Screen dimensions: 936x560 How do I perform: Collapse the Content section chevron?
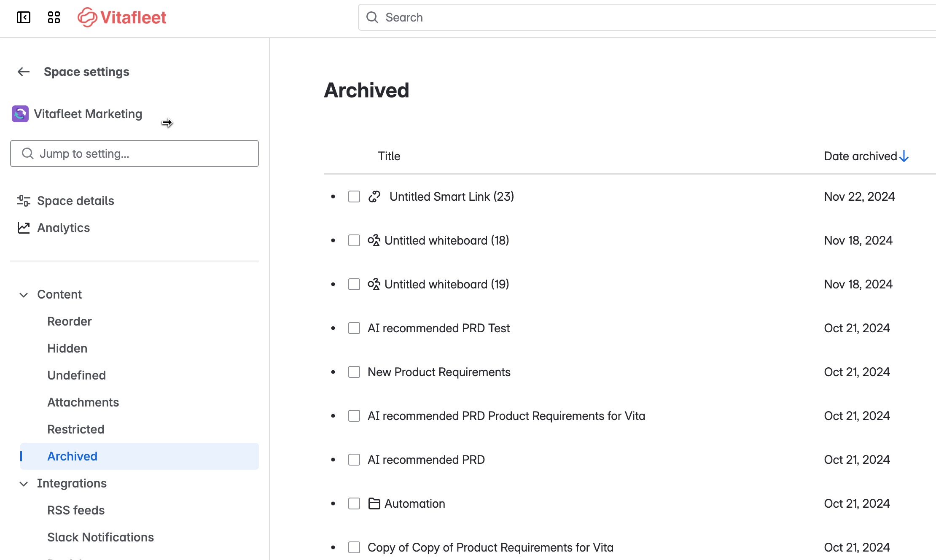(24, 295)
